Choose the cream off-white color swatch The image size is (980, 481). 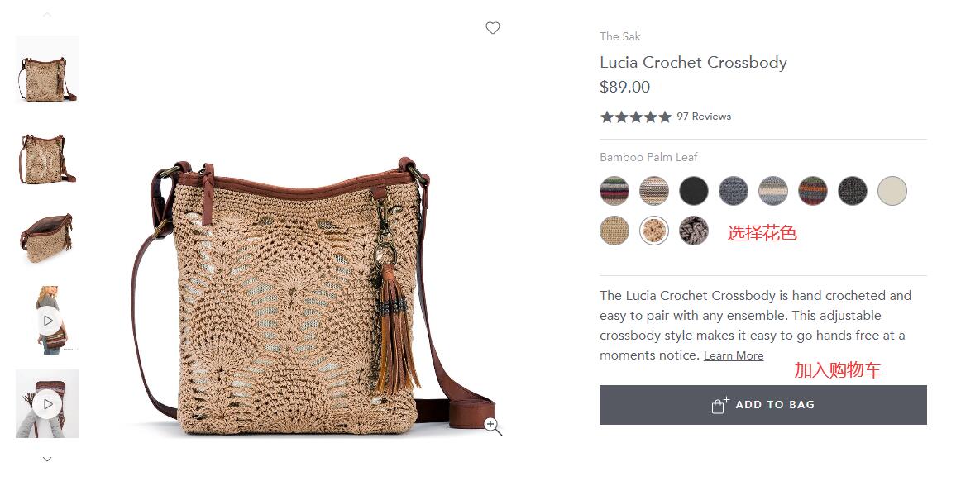tap(892, 191)
